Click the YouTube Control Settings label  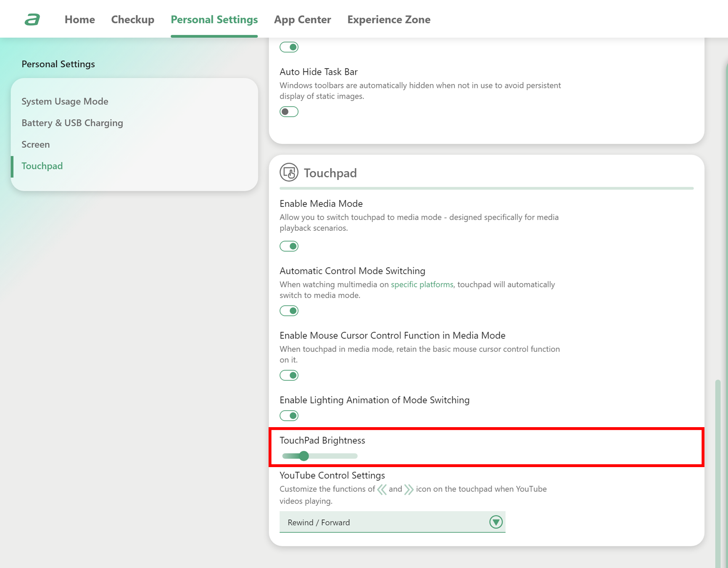pos(332,475)
